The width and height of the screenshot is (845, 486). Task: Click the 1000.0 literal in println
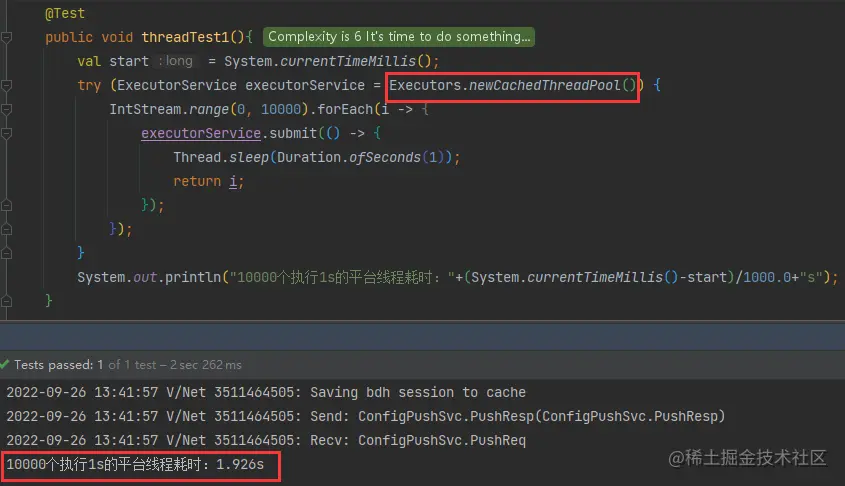click(767, 277)
